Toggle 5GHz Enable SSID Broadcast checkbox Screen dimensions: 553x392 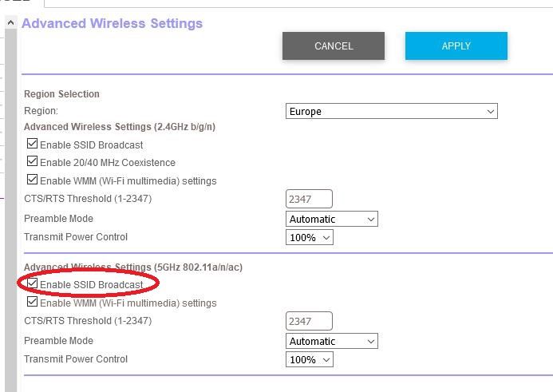pyautogui.click(x=32, y=283)
